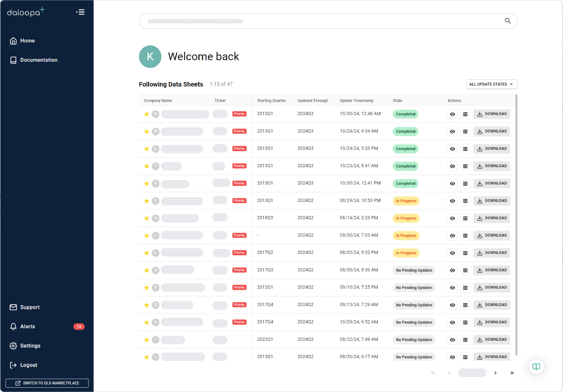The height and width of the screenshot is (392, 563).
Task: Open the book help widget icon
Action: (x=536, y=367)
